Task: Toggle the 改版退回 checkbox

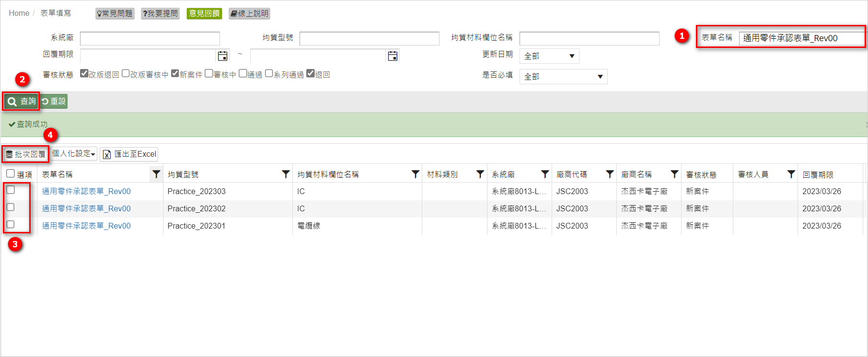Action: pyautogui.click(x=84, y=73)
